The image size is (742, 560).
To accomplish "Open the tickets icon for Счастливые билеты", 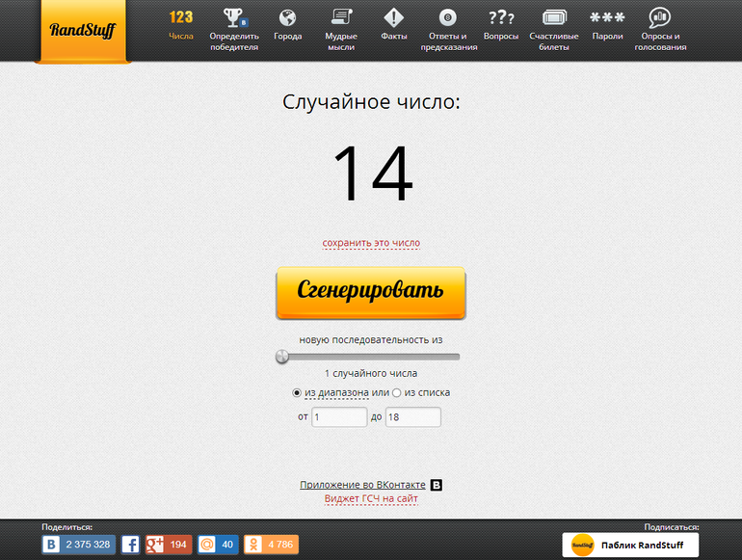I will (x=553, y=17).
